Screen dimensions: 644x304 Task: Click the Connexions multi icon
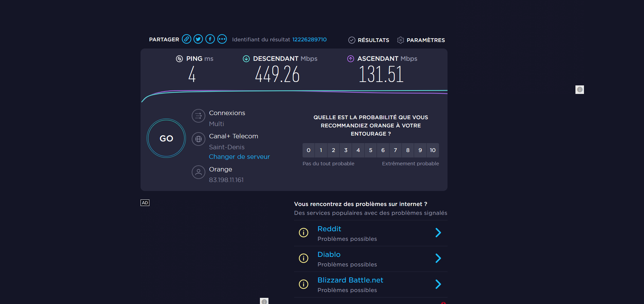[199, 116]
